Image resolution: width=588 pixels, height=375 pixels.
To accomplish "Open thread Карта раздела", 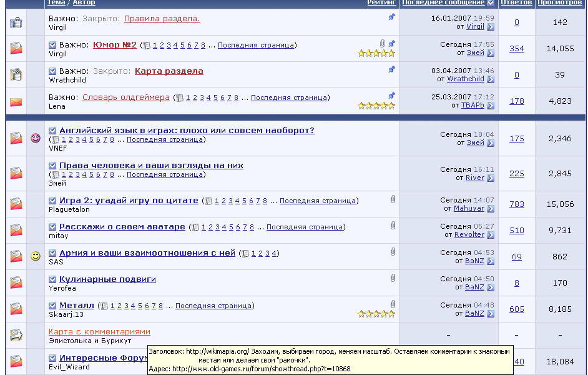I will 169,71.
